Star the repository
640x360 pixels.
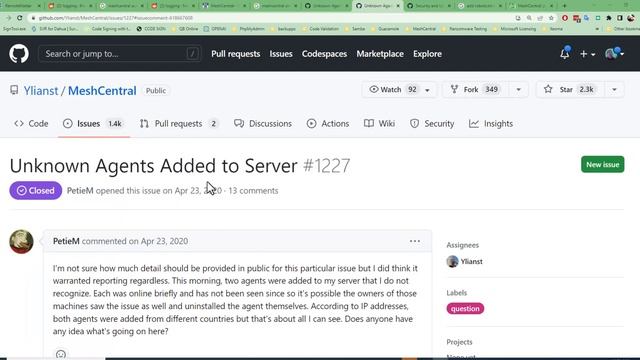(x=570, y=89)
